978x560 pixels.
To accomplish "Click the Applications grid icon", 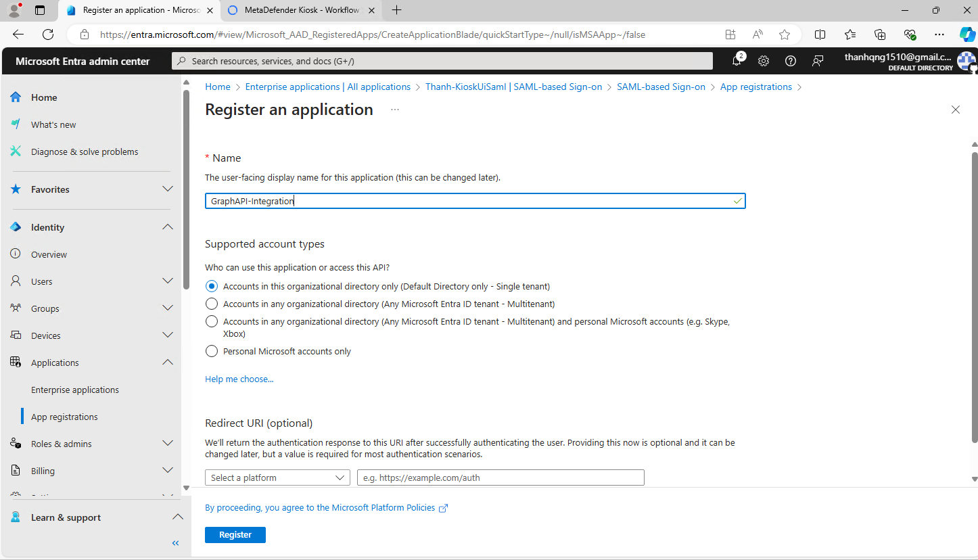I will pyautogui.click(x=16, y=363).
